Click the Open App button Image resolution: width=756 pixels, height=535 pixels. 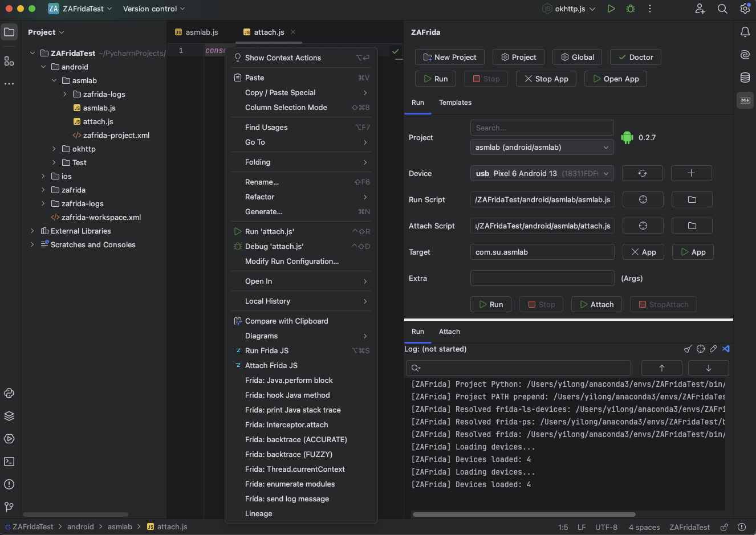(x=616, y=79)
